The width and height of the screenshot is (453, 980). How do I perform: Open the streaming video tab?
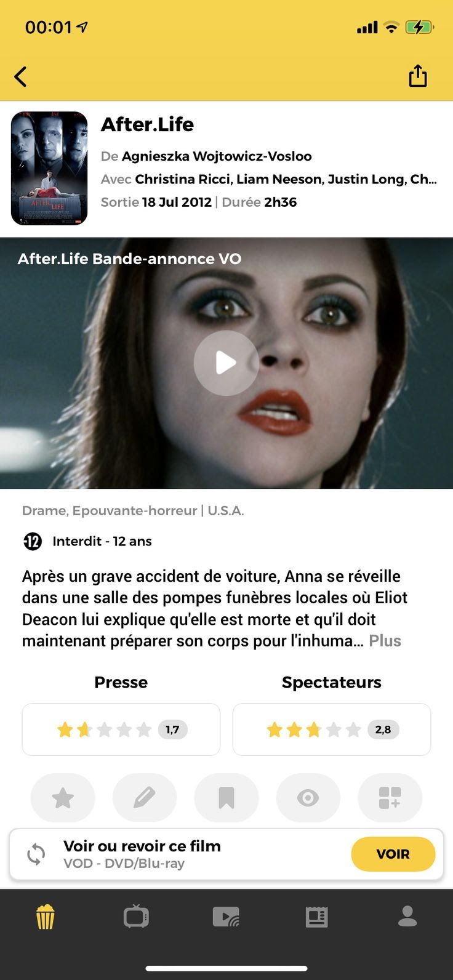point(226,917)
